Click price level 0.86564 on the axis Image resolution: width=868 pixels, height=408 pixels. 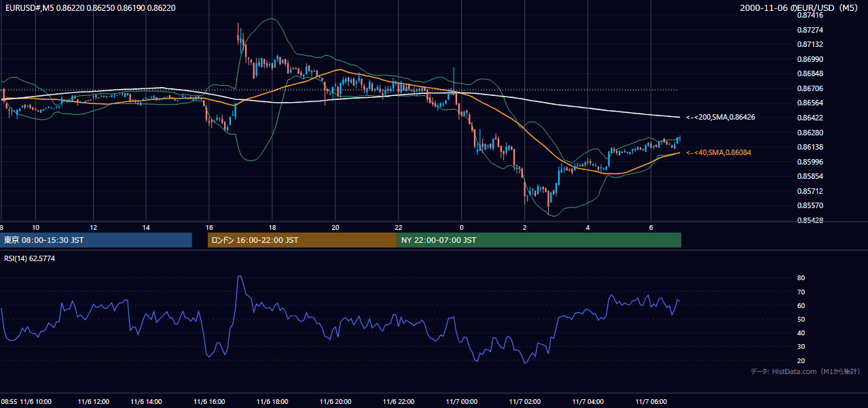(x=810, y=103)
